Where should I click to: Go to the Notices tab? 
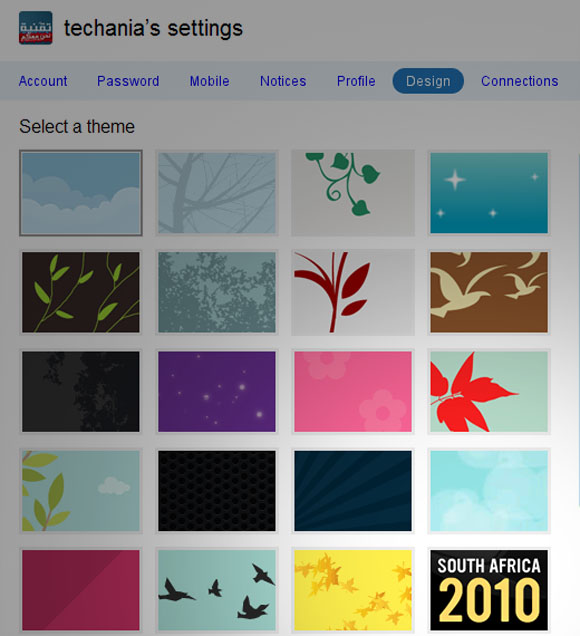point(283,81)
